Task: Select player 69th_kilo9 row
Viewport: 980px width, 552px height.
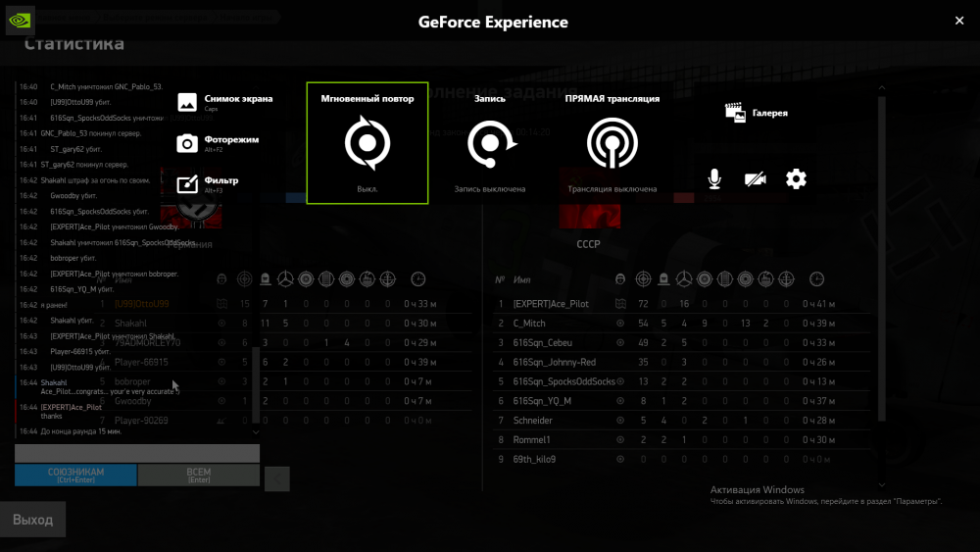Action: pyautogui.click(x=681, y=459)
